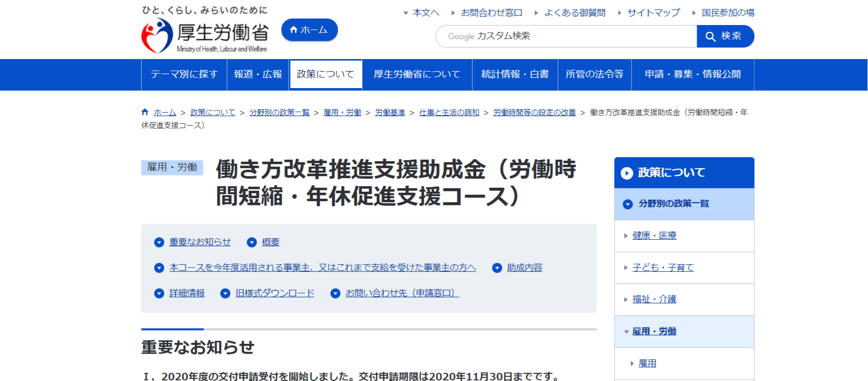
Task: Click the Google custom search field
Action: [566, 36]
